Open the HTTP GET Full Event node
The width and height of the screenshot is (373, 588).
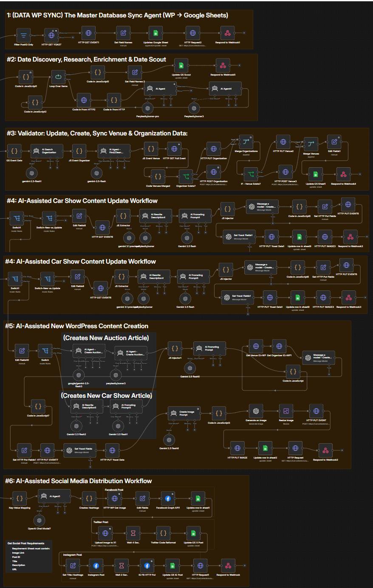coord(174,149)
